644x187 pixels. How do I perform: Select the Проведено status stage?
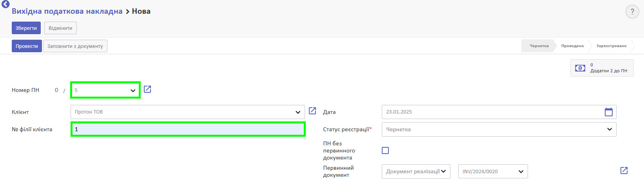coord(572,46)
